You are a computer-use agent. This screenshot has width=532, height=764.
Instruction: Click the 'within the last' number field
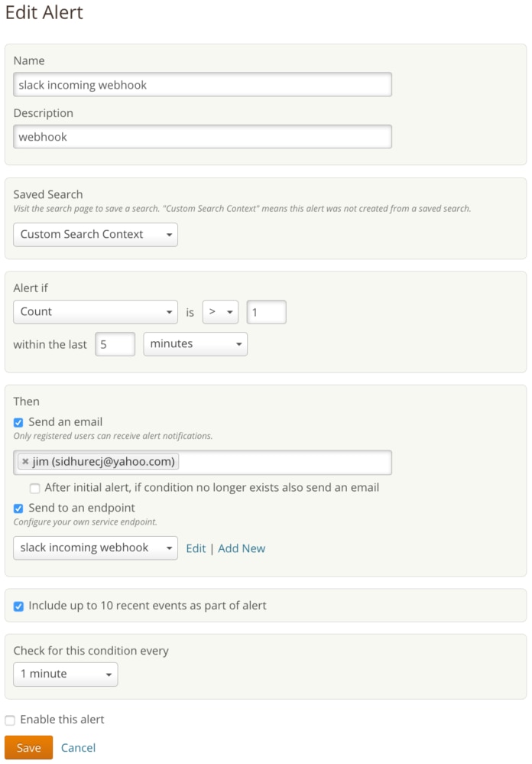115,344
